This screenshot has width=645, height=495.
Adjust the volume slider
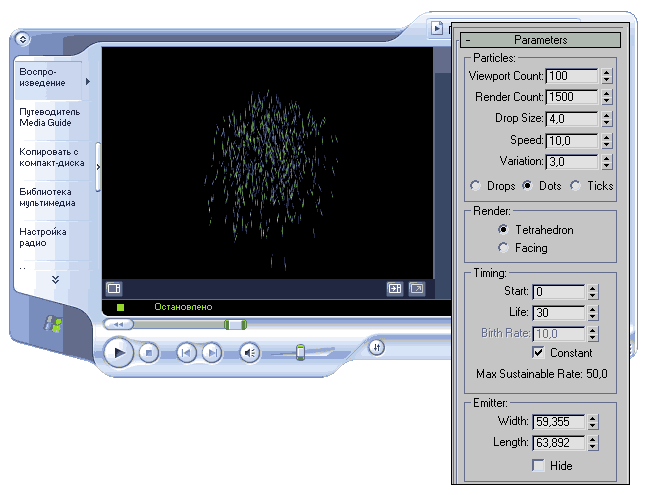(x=299, y=352)
